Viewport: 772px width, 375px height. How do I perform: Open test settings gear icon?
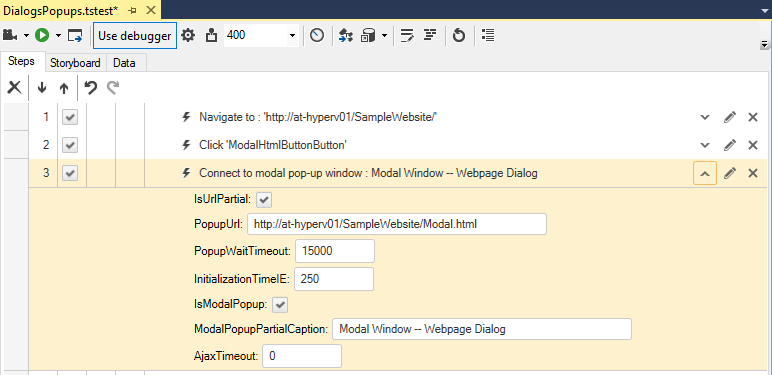(188, 35)
